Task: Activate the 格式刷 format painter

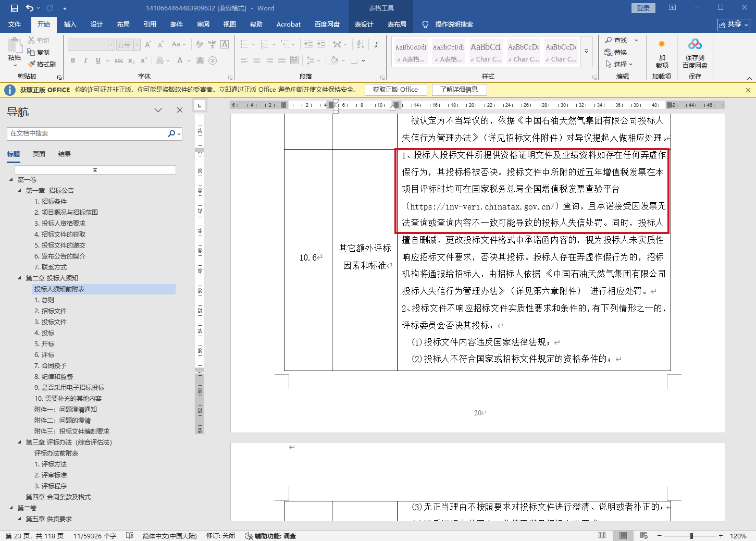Action: (x=42, y=64)
